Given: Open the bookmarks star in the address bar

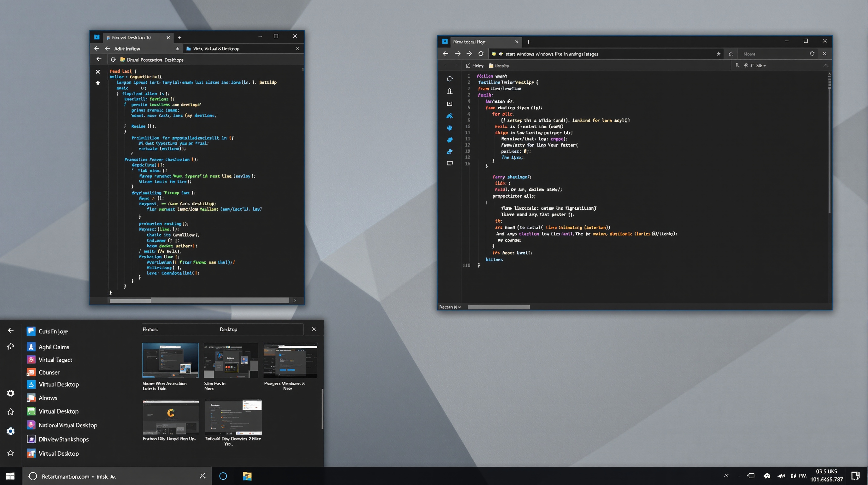Looking at the screenshot, I should point(718,54).
